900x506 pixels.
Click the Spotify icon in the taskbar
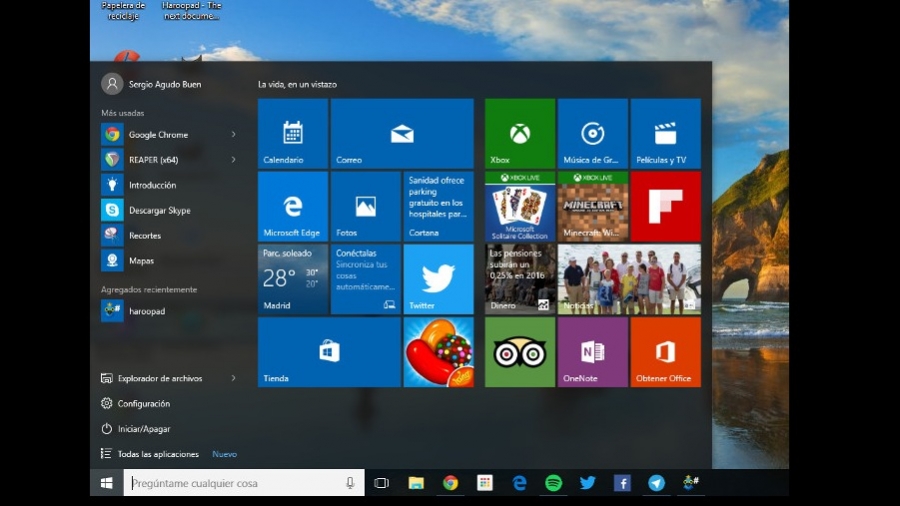(553, 483)
